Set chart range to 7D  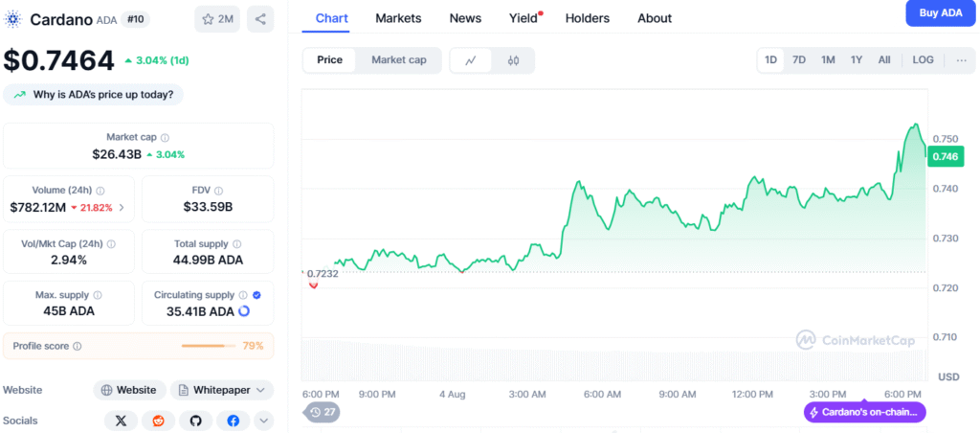click(x=799, y=60)
